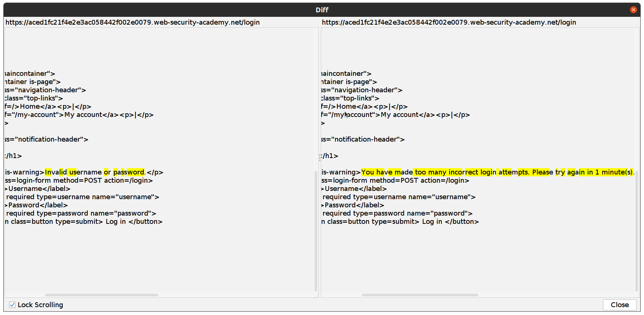Viewport: 644px width, 315px height.
Task: Click the left pane login URL header
Action: pyautogui.click(x=132, y=22)
